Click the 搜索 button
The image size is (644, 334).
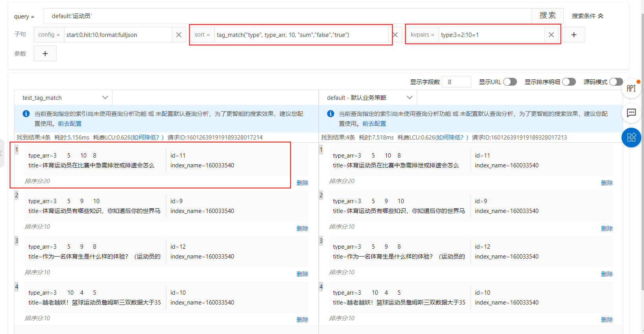(x=548, y=16)
